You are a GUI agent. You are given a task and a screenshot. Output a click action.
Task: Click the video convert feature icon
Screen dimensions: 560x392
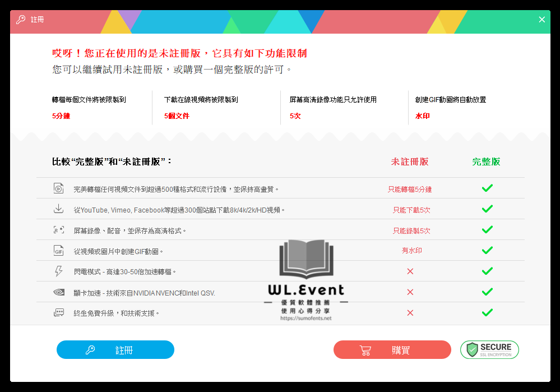[58, 188]
